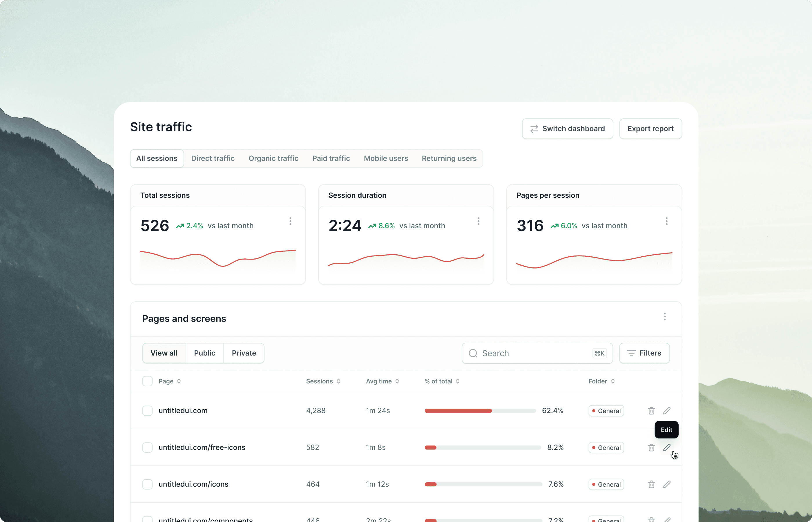The width and height of the screenshot is (812, 522).
Task: Click the Export report button
Action: 650,128
